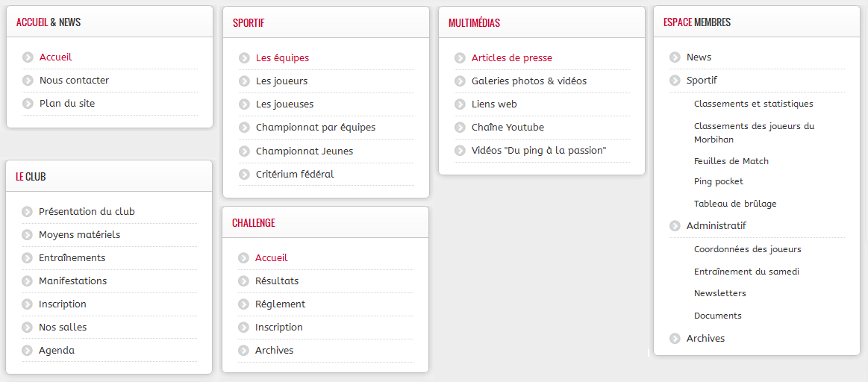This screenshot has height=382, width=868.
Task: Open the Plan du site link
Action: click(67, 104)
